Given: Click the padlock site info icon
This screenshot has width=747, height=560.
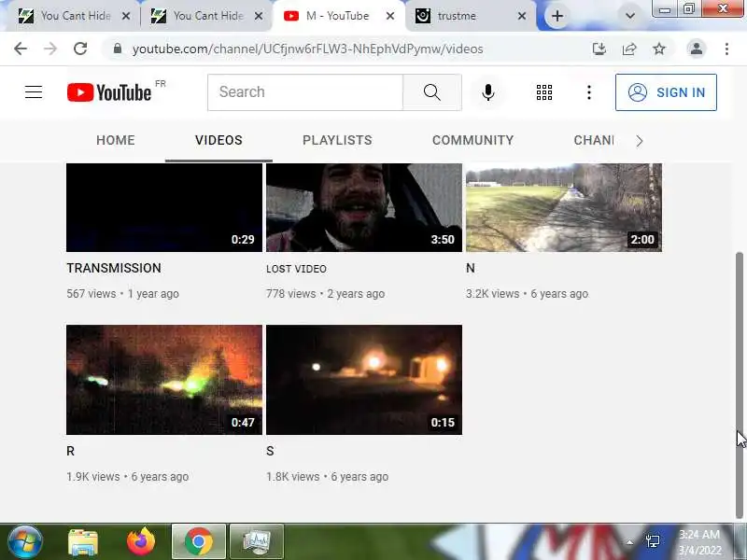Looking at the screenshot, I should point(118,49).
